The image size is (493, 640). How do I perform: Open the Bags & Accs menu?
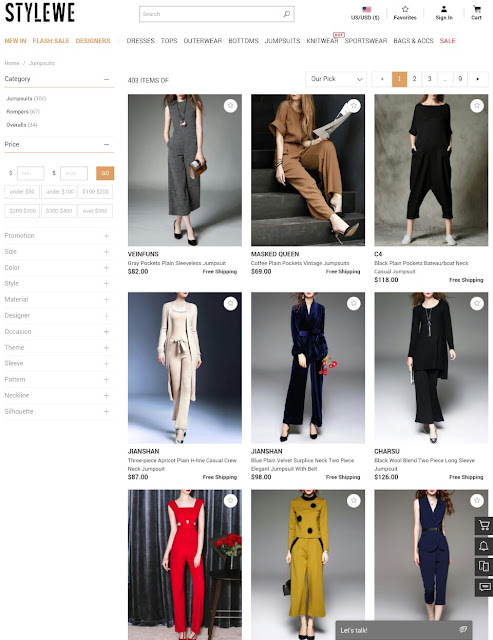413,41
